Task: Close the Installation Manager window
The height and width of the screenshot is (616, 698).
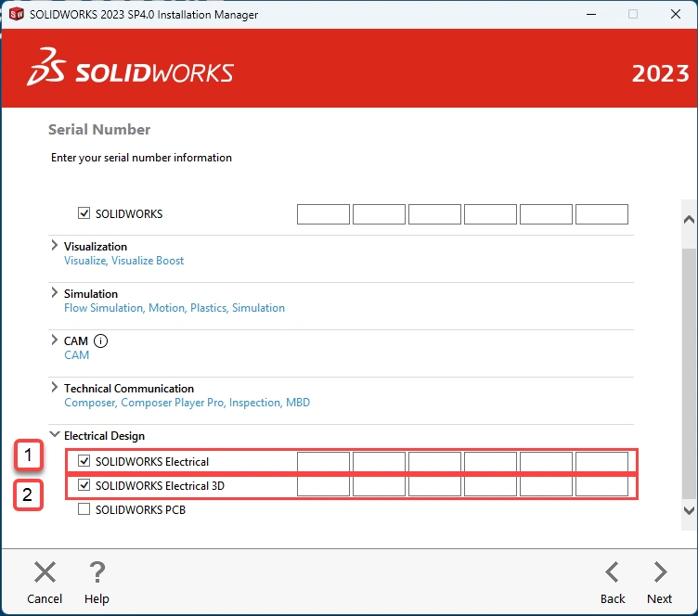Action: tap(676, 14)
